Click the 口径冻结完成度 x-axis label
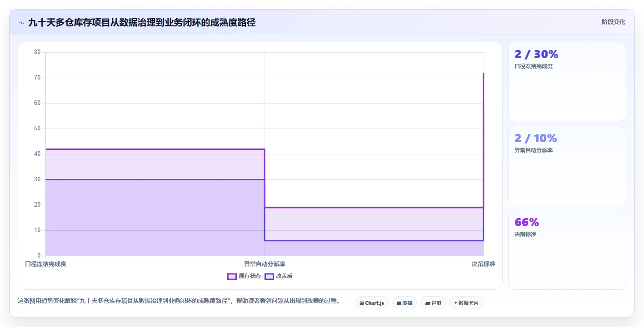 45,264
